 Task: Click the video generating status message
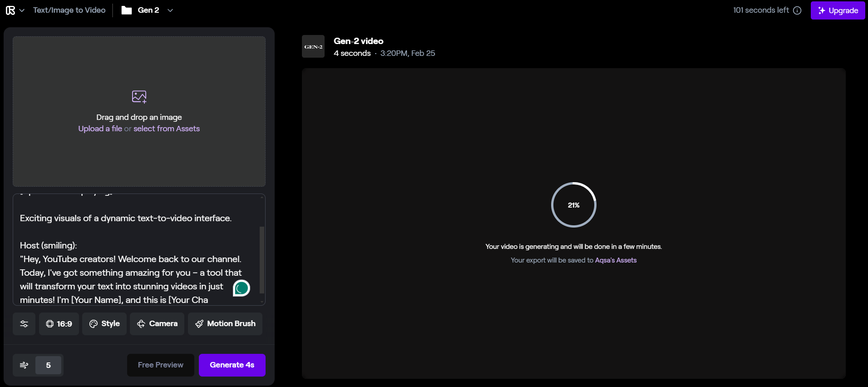[573, 247]
